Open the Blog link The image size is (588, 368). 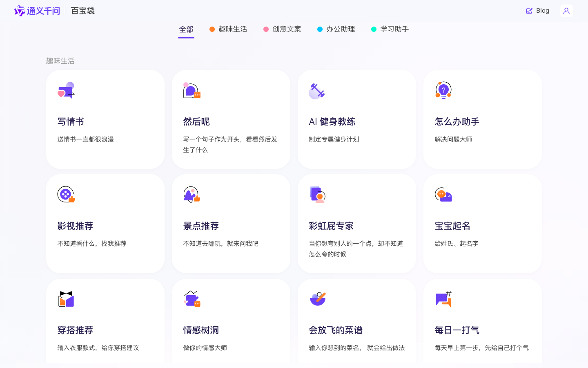tap(543, 10)
